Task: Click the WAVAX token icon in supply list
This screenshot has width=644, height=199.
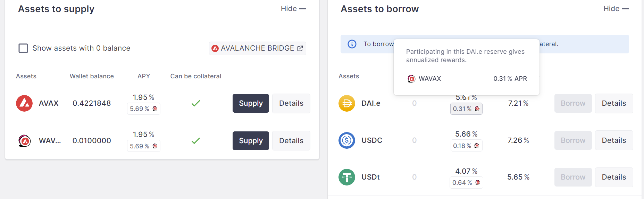Action: tap(24, 141)
